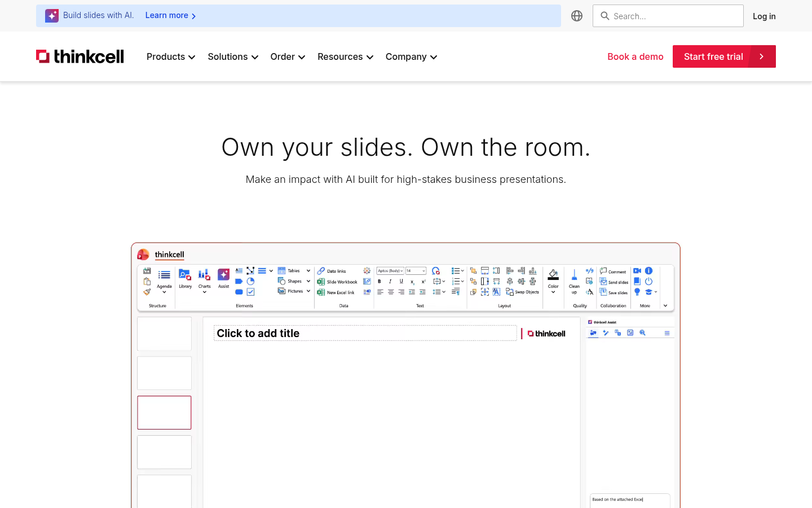812x508 pixels.
Task: Add a Comment from Collaboration group
Action: pyautogui.click(x=613, y=271)
